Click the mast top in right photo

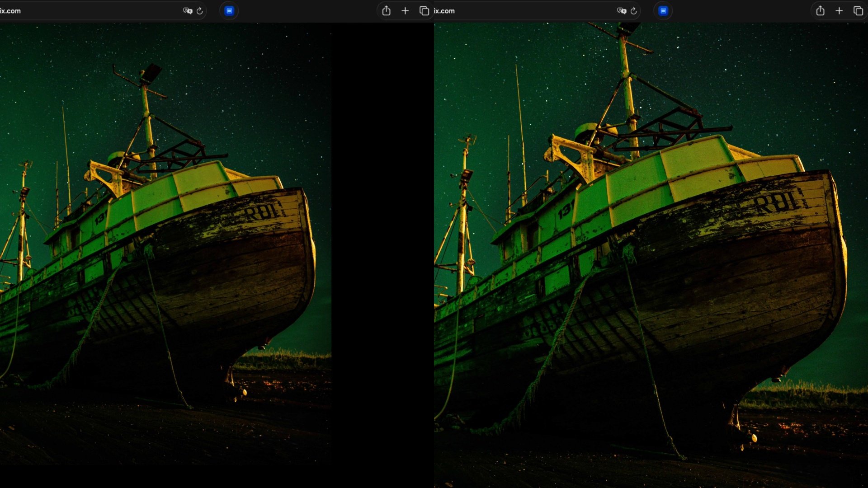tap(626, 31)
